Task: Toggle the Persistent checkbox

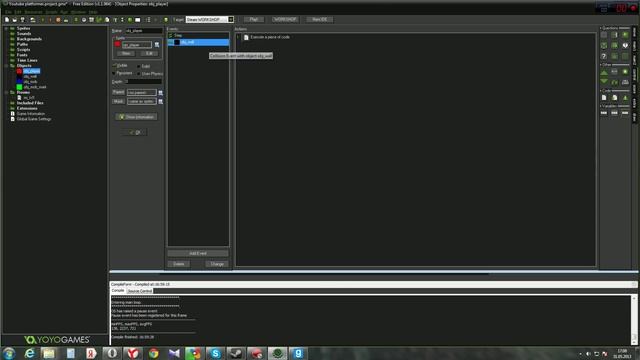Action: click(114, 73)
